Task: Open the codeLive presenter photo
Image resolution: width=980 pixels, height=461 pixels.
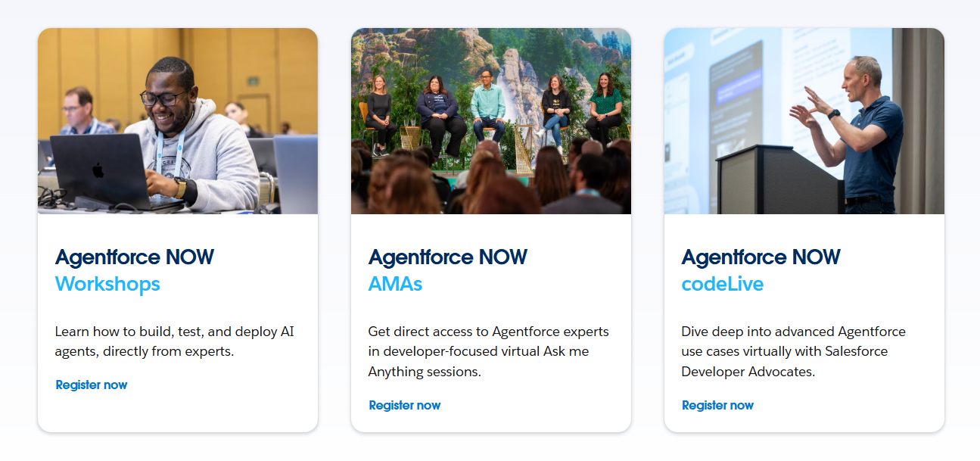Action: point(804,121)
